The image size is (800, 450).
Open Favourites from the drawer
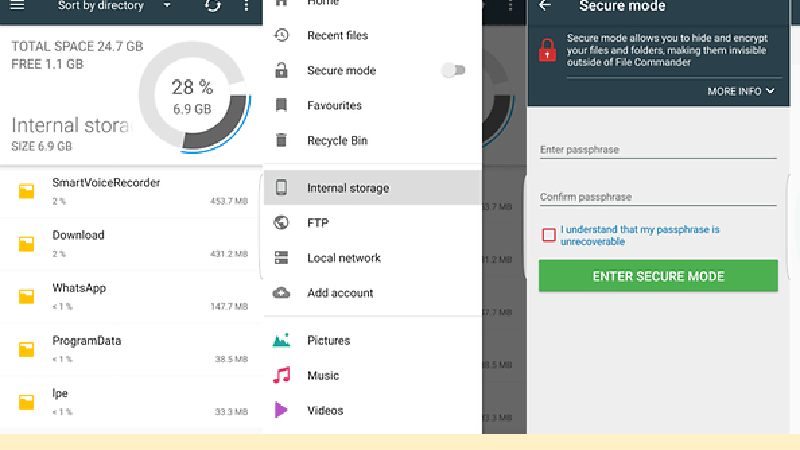[x=334, y=105]
